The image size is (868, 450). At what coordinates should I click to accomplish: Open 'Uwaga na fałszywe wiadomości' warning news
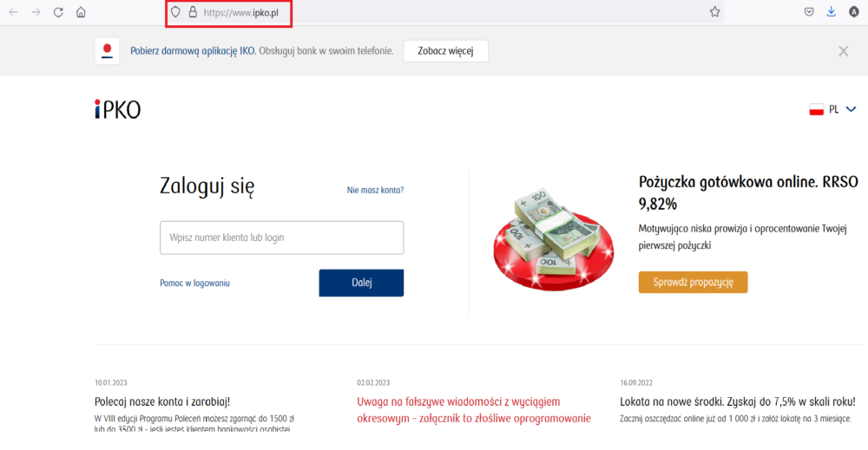[474, 409]
